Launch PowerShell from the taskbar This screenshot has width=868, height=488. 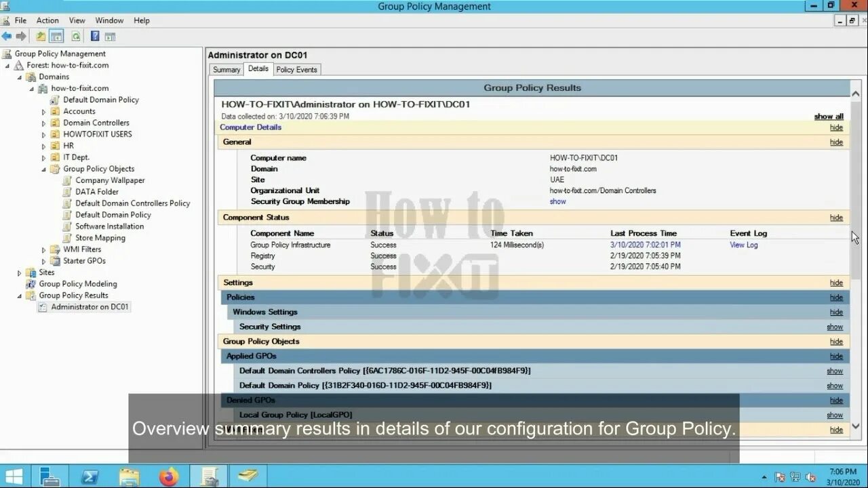(x=90, y=476)
